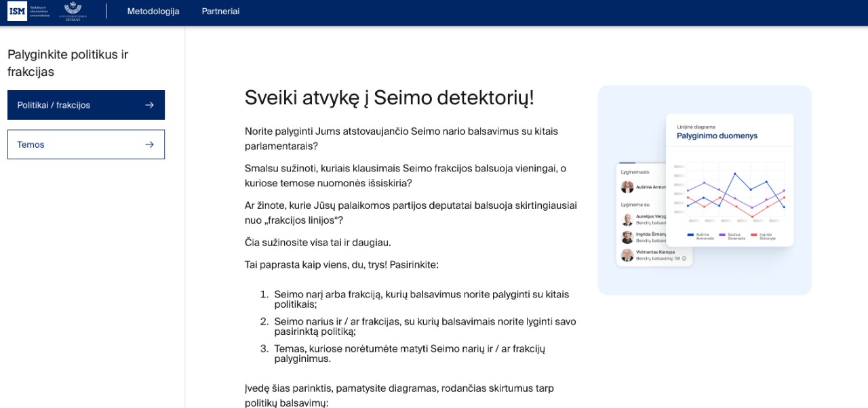The height and width of the screenshot is (408, 868).
Task: Select the Temos button
Action: (86, 144)
